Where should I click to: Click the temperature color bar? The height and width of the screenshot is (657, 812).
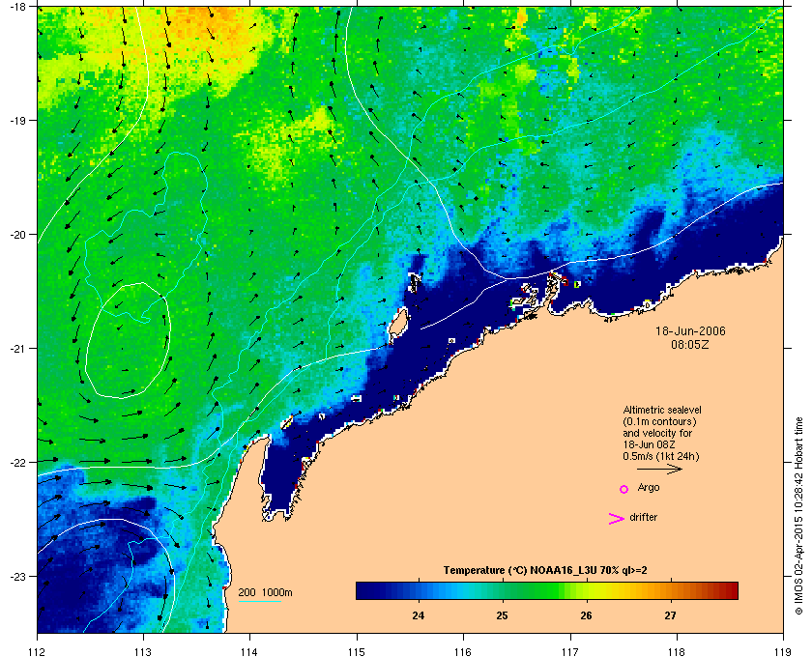(547, 590)
